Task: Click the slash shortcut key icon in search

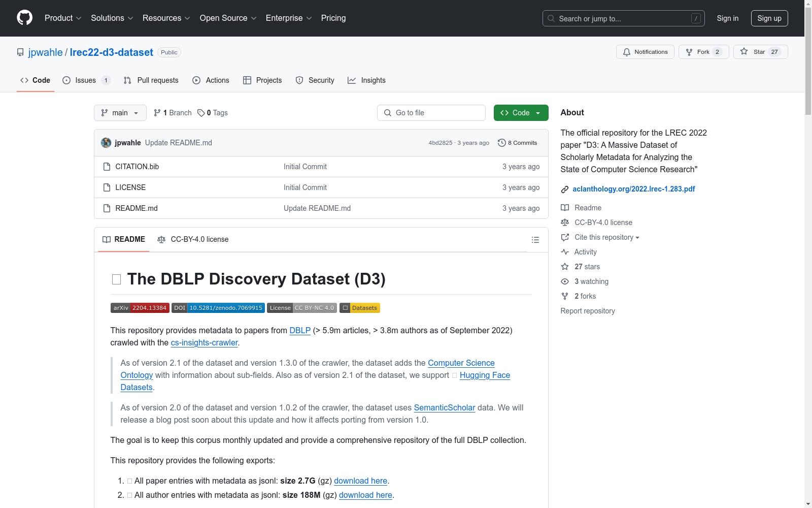Action: (x=696, y=18)
